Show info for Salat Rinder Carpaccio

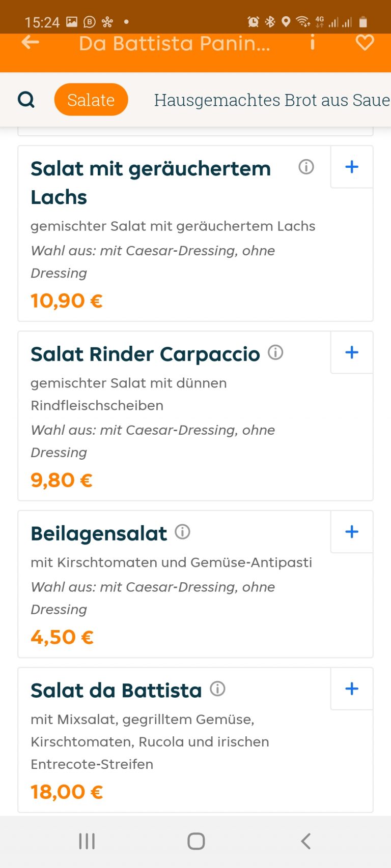point(275,352)
